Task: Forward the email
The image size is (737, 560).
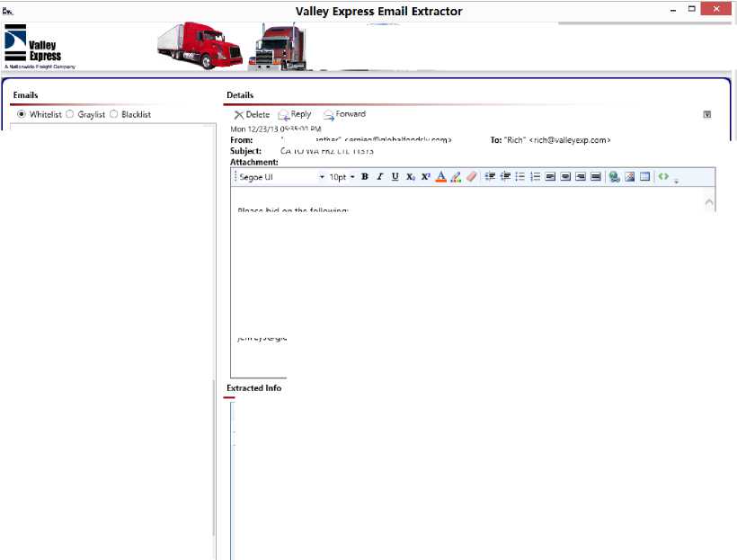Action: (x=344, y=114)
